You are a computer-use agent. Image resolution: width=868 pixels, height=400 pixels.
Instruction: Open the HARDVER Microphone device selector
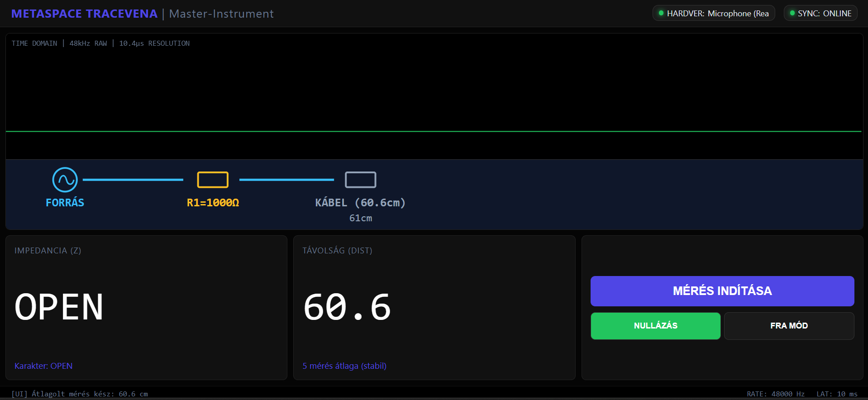click(x=714, y=14)
